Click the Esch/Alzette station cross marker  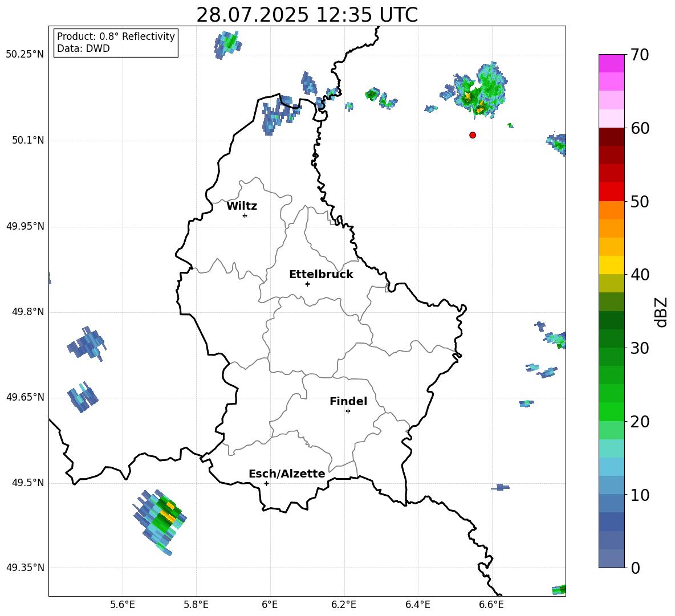click(x=266, y=483)
